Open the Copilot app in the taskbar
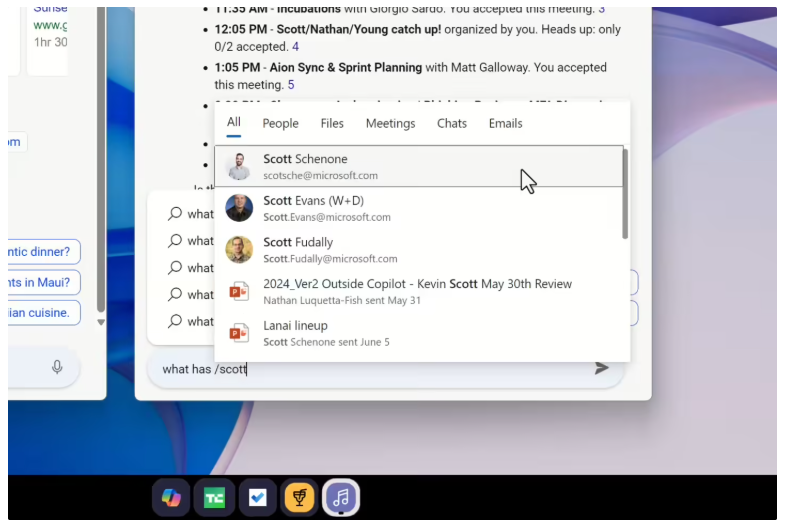This screenshot has height=525, width=785. pos(171,497)
